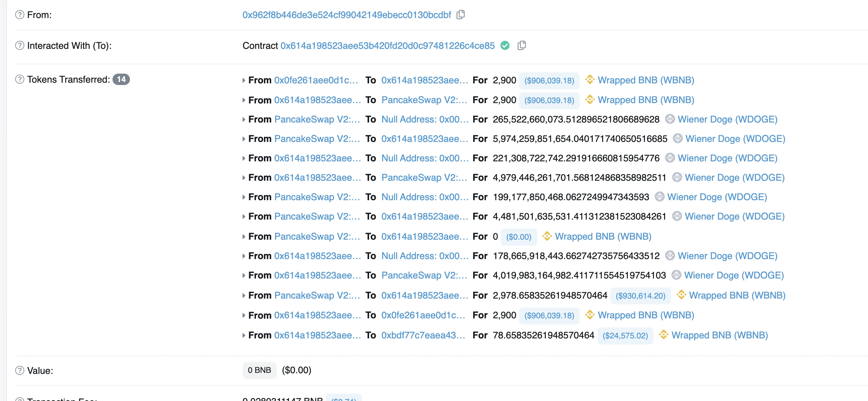The width and height of the screenshot is (868, 401).
Task: Click help icon next to Value label
Action: [x=19, y=370]
